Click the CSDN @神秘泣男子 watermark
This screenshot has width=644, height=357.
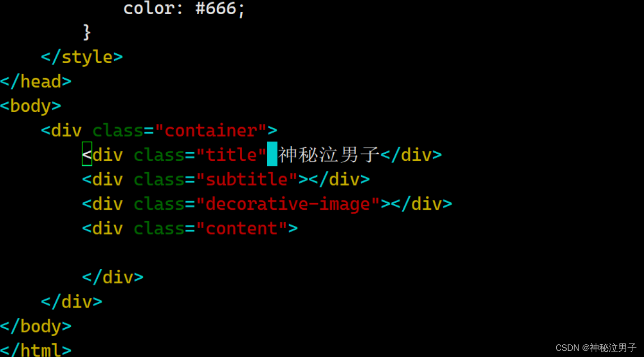(596, 348)
